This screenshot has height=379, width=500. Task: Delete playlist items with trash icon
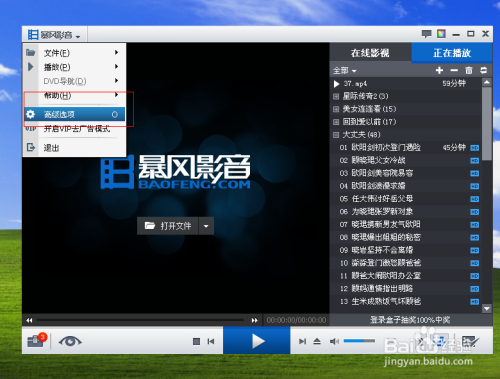click(469, 70)
